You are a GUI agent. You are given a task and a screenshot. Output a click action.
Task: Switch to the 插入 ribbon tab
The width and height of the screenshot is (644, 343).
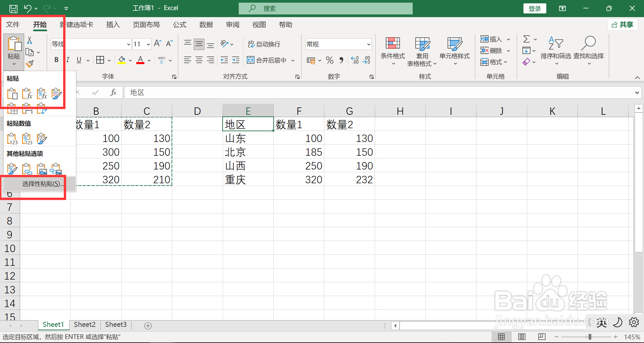pos(113,24)
